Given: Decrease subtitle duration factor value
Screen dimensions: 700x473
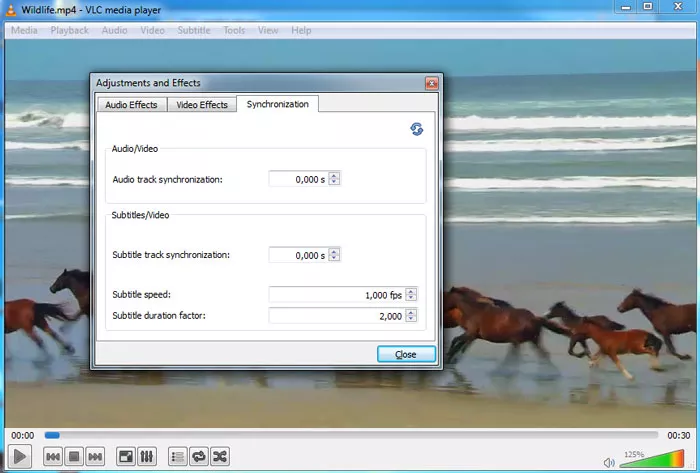Looking at the screenshot, I should 411,319.
